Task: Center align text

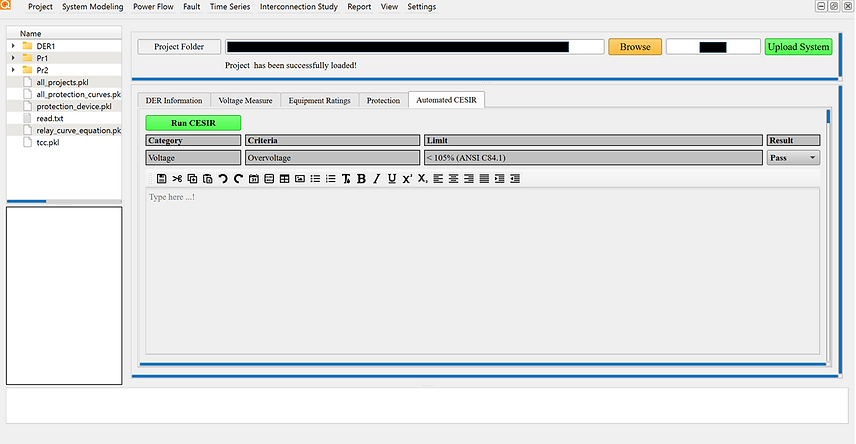Action: click(453, 179)
